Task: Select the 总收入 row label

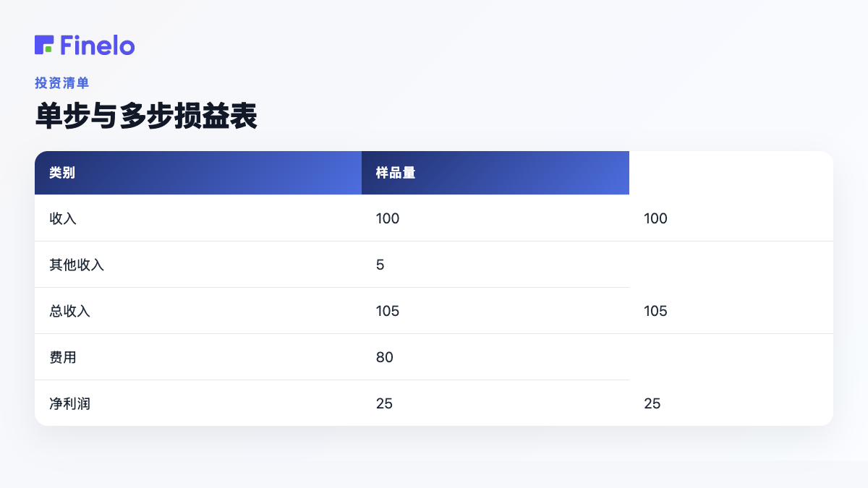Action: pos(69,311)
